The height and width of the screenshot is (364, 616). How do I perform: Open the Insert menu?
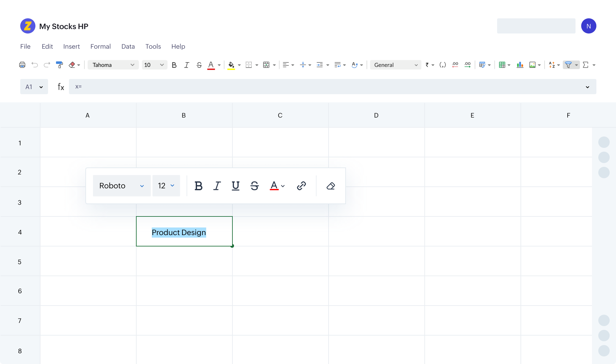tap(71, 46)
